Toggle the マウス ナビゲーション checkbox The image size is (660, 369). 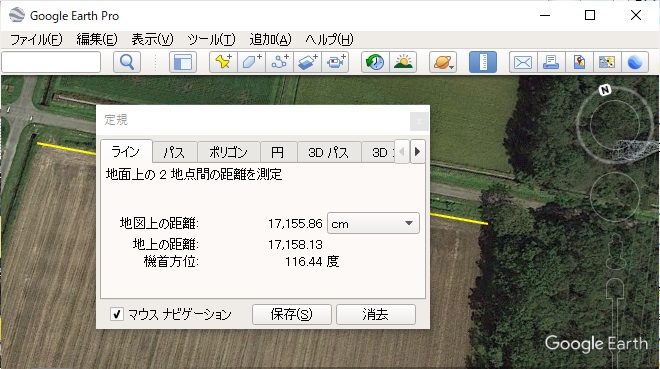coord(117,314)
